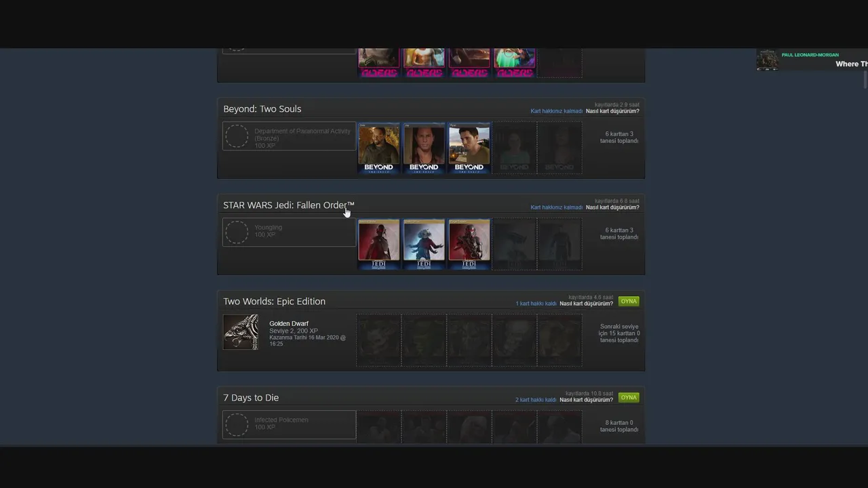Click the Golden Dwarf badge name text
The width and height of the screenshot is (868, 488).
pos(289,324)
